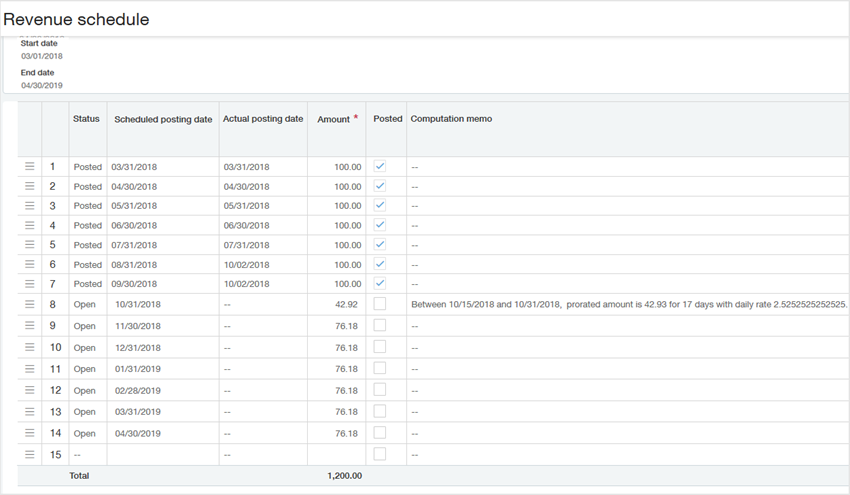
Task: Click the row 8 hamburger handle icon
Action: tap(29, 304)
